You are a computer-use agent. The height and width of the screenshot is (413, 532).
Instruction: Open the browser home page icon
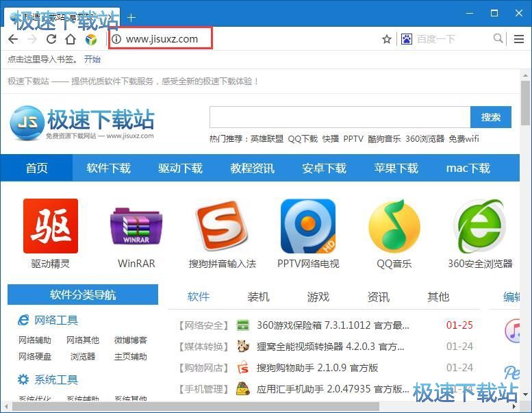(71, 39)
